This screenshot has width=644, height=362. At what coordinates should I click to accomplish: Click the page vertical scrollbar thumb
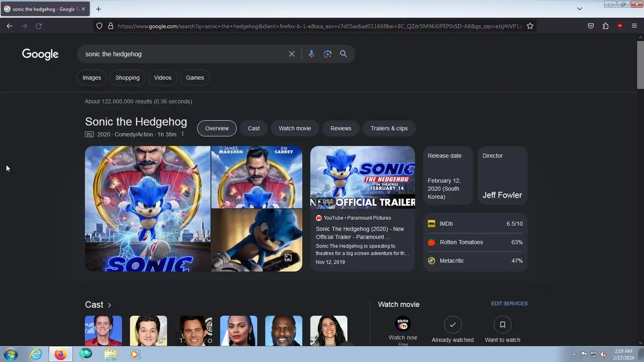coord(640,65)
